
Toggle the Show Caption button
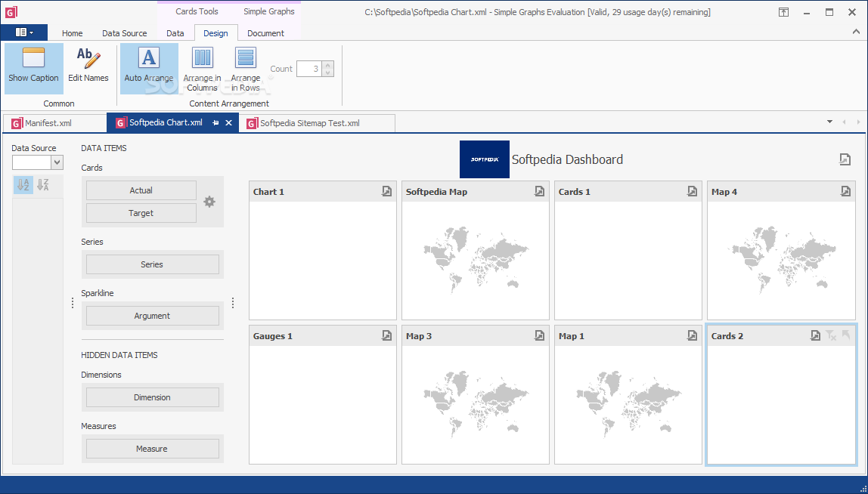coord(33,69)
